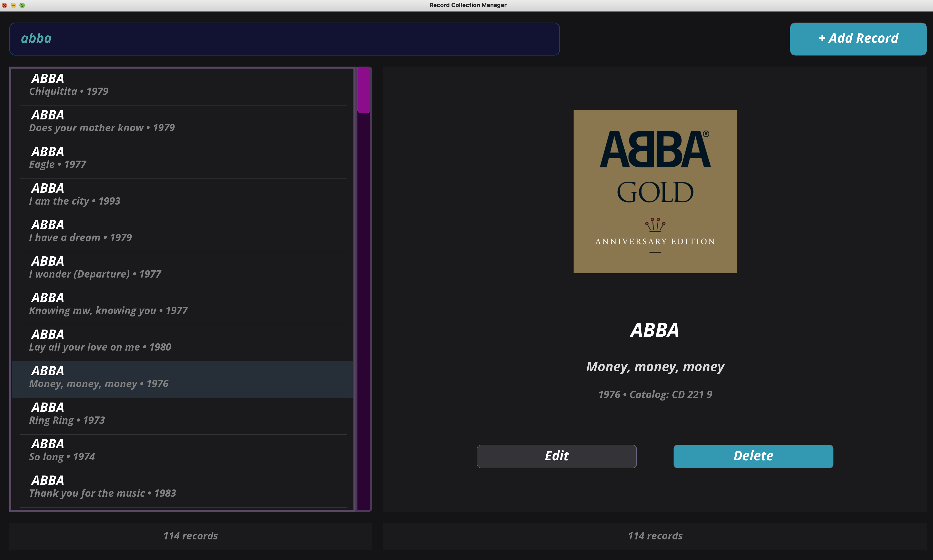Click the catalog text CD 221 9
The image size is (933, 560).
pos(692,394)
